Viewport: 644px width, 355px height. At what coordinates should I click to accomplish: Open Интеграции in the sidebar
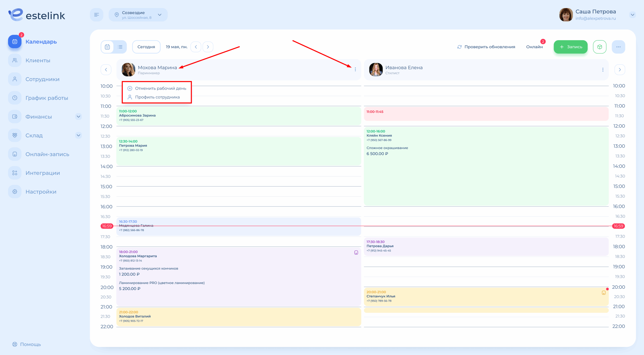tap(43, 173)
